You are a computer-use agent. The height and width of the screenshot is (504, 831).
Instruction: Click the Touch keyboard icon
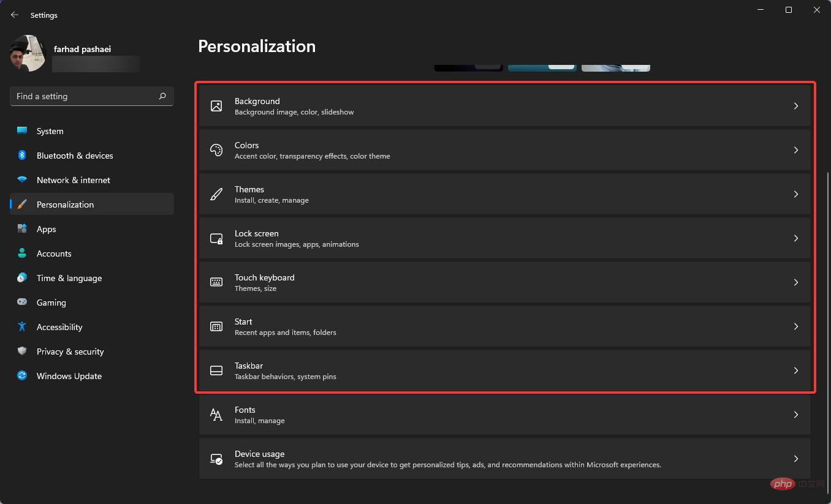(x=216, y=282)
